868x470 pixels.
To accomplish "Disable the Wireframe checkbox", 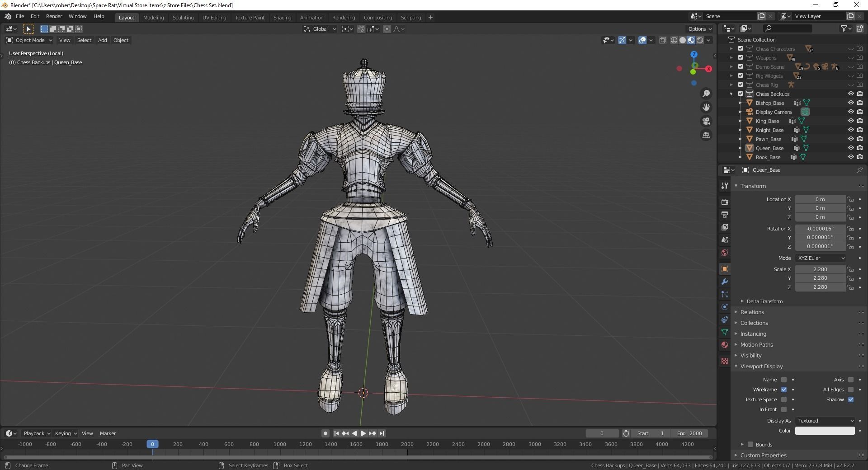I will [784, 390].
